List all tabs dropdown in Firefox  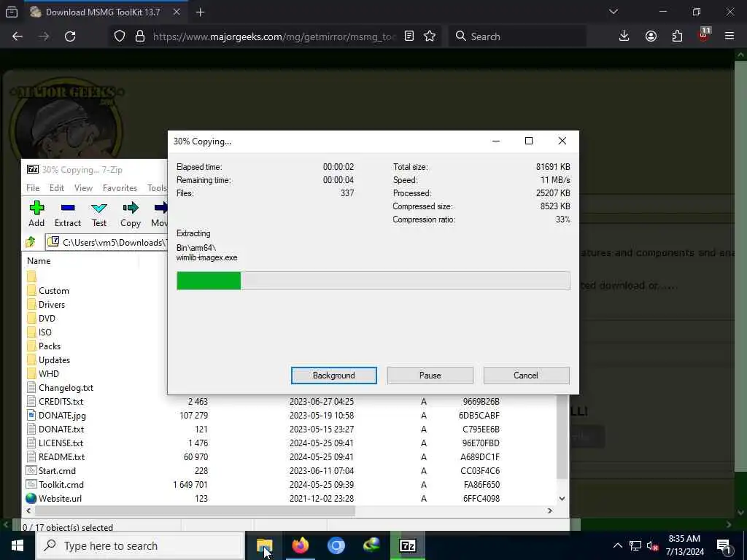613,12
